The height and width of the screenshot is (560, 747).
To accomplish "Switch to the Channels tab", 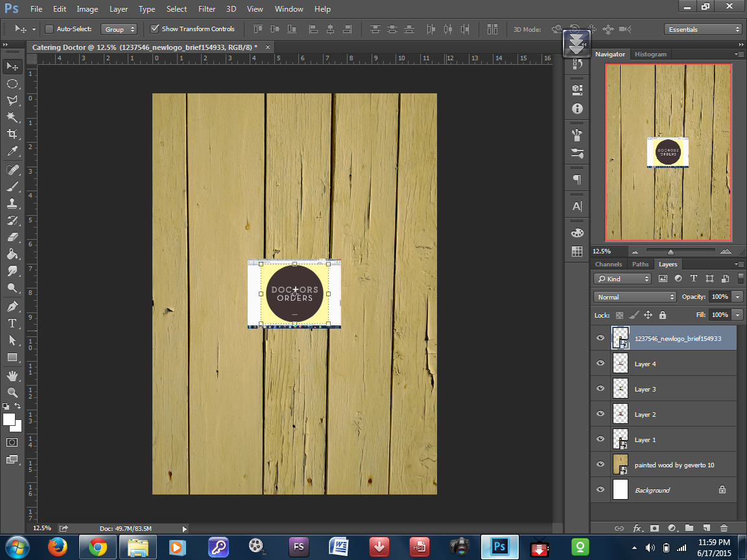I will tap(608, 264).
